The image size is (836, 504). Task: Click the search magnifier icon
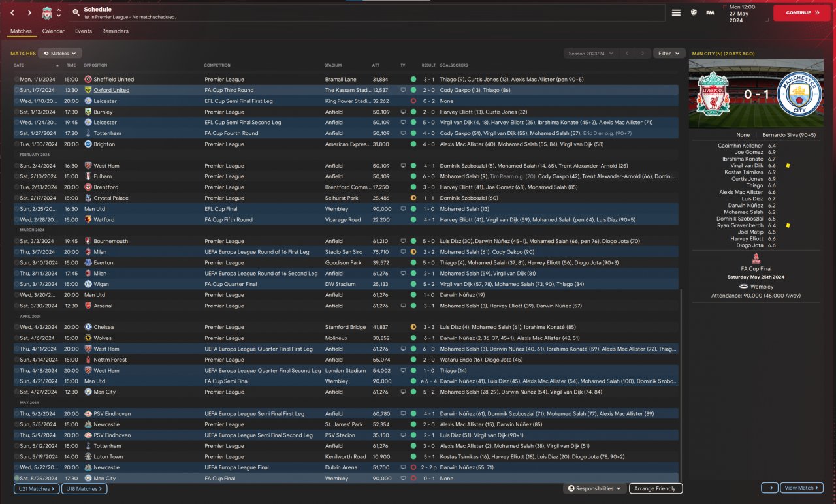click(76, 12)
